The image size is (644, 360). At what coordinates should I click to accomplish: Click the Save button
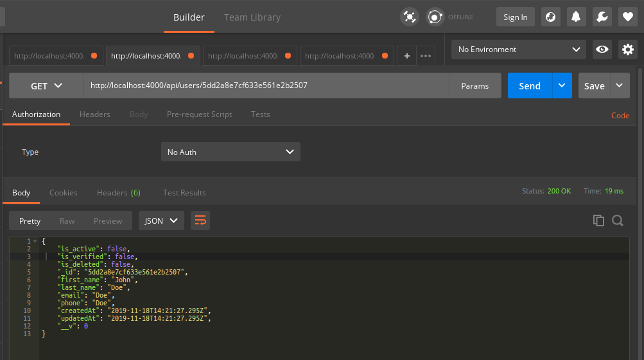coord(595,85)
